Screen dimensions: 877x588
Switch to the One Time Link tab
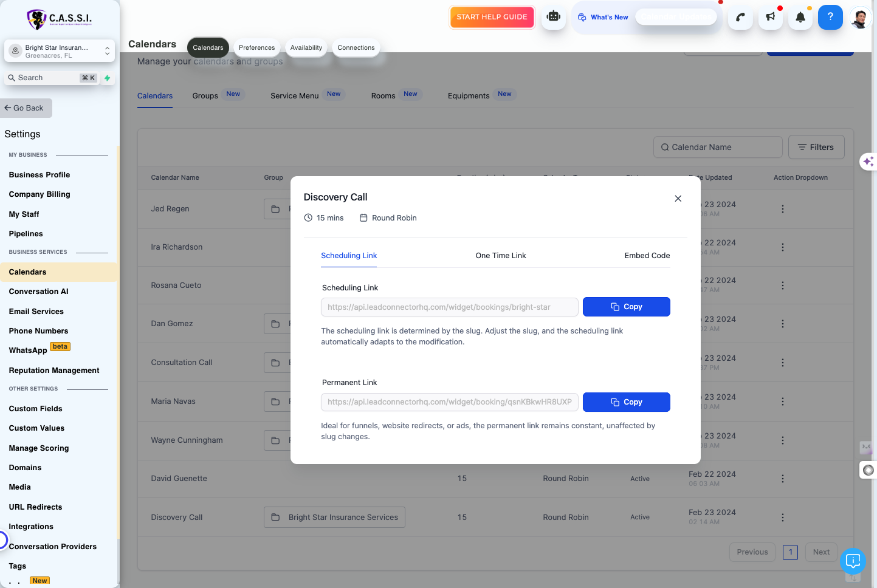point(501,256)
